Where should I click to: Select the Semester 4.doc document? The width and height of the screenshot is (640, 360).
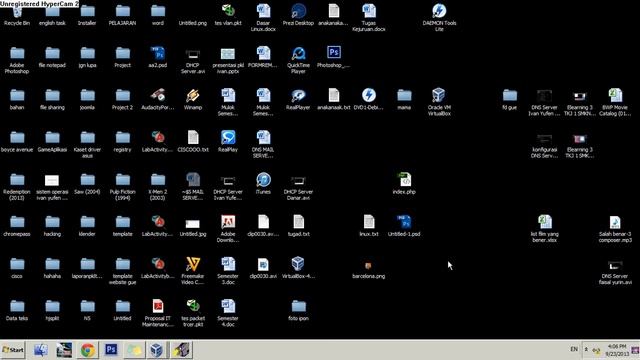coord(228,313)
